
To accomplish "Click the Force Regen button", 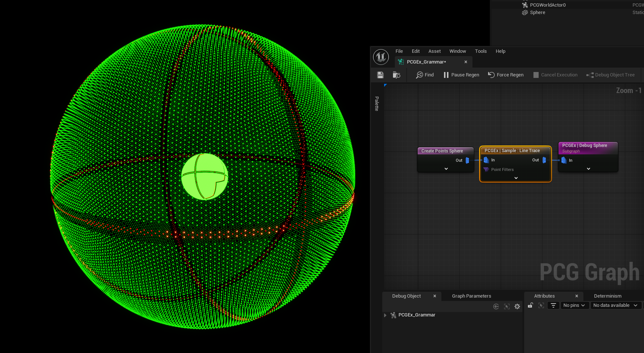I will [x=506, y=75].
